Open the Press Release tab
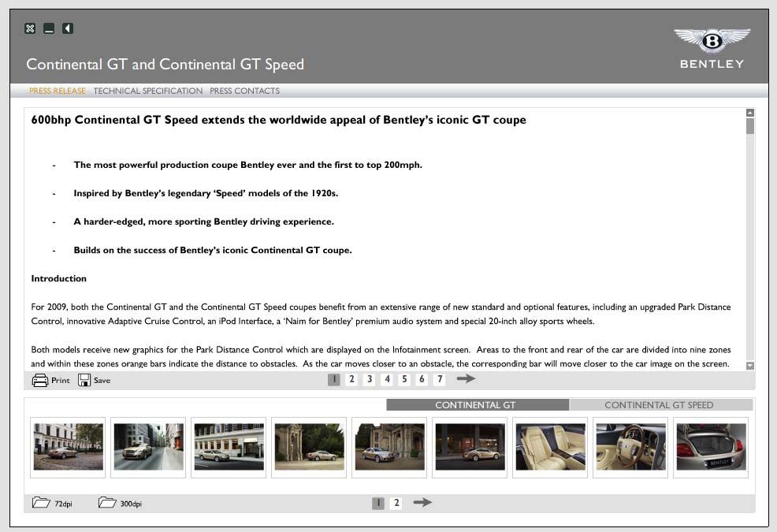The width and height of the screenshot is (777, 532). pos(58,91)
